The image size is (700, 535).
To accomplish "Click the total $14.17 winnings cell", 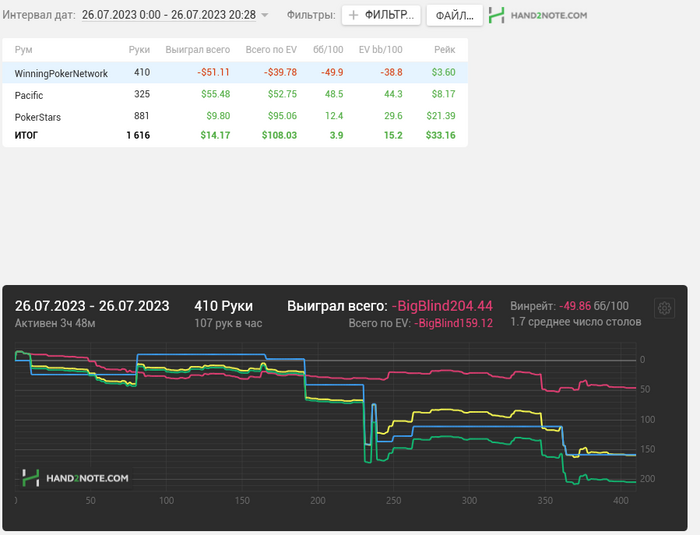I will 215,135.
